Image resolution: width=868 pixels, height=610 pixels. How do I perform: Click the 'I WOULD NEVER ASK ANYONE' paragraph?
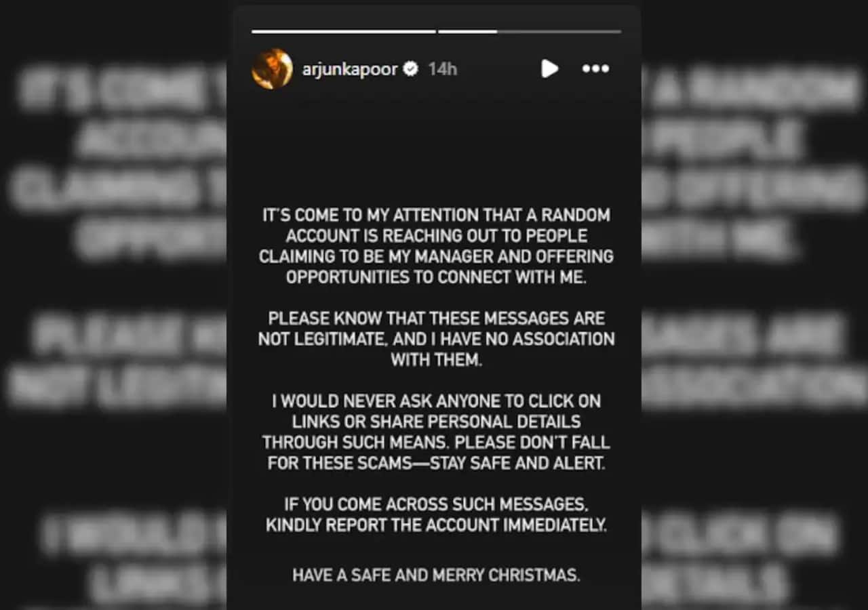[x=436, y=432]
